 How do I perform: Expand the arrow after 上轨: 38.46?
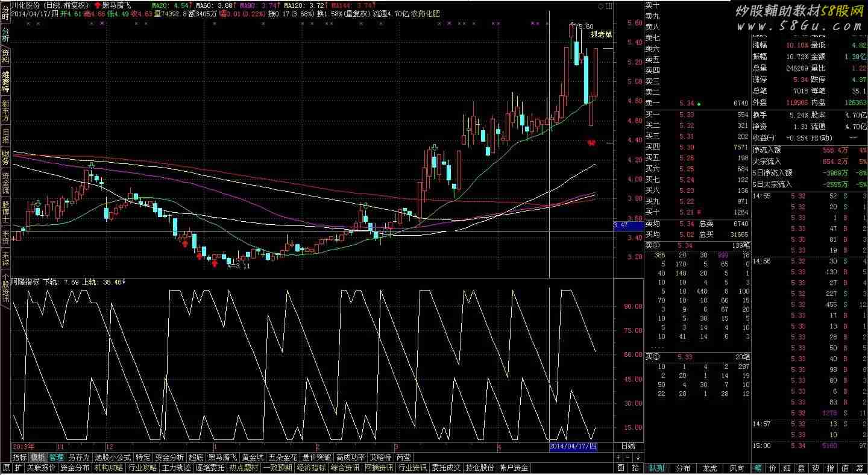click(x=124, y=282)
